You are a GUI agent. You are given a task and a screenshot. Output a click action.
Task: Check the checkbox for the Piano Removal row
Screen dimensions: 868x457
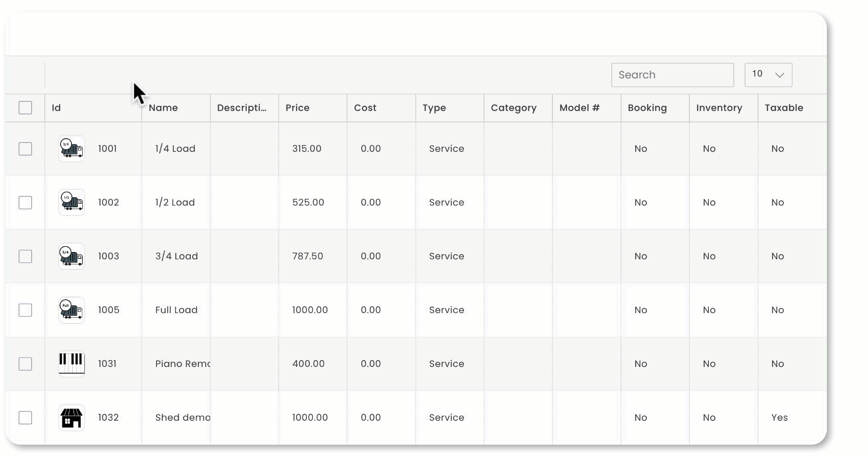pyautogui.click(x=25, y=363)
